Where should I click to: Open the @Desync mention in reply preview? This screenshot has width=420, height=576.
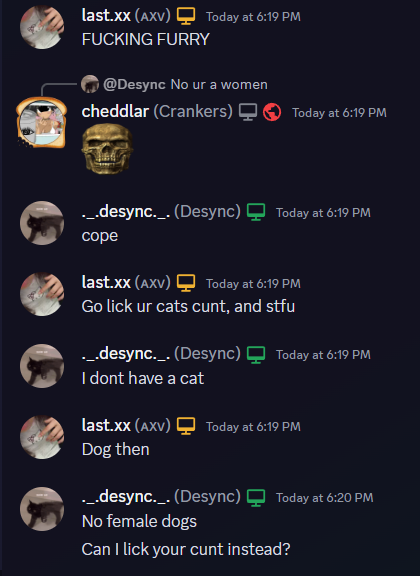pos(134,84)
